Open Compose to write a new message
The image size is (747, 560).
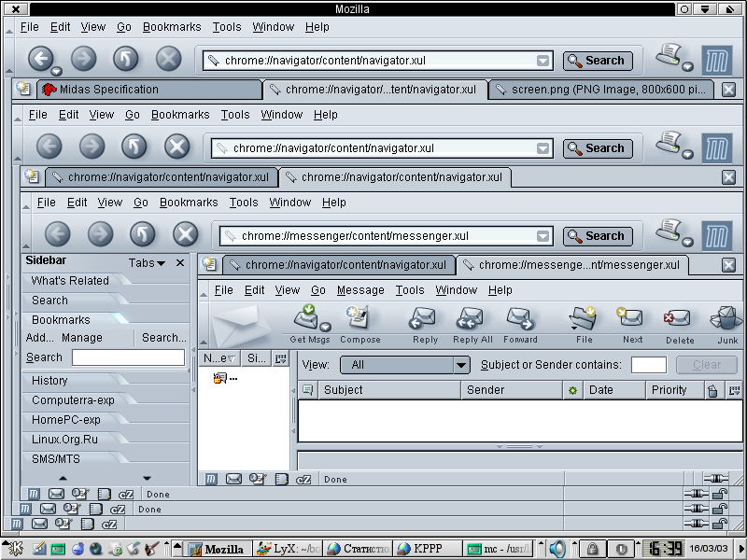[359, 319]
